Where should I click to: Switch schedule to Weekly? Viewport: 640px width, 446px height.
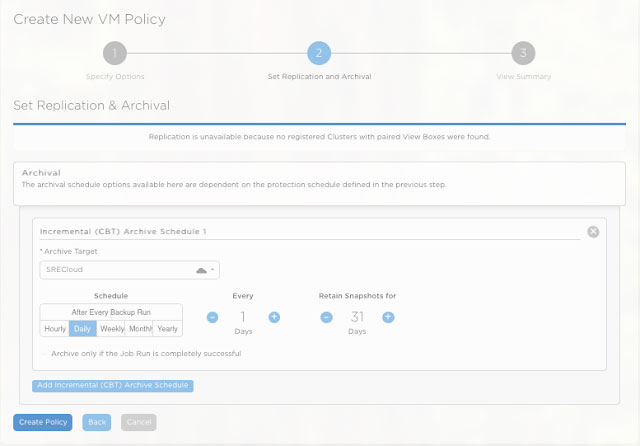(x=111, y=329)
